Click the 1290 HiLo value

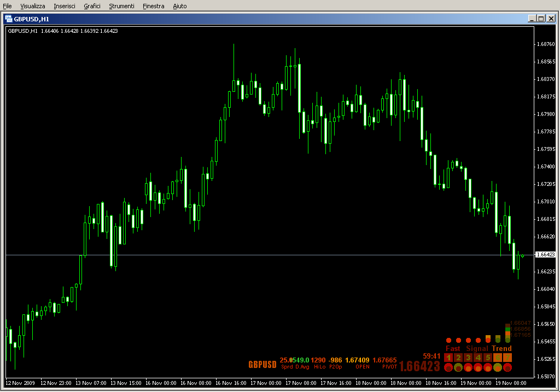coord(318,360)
